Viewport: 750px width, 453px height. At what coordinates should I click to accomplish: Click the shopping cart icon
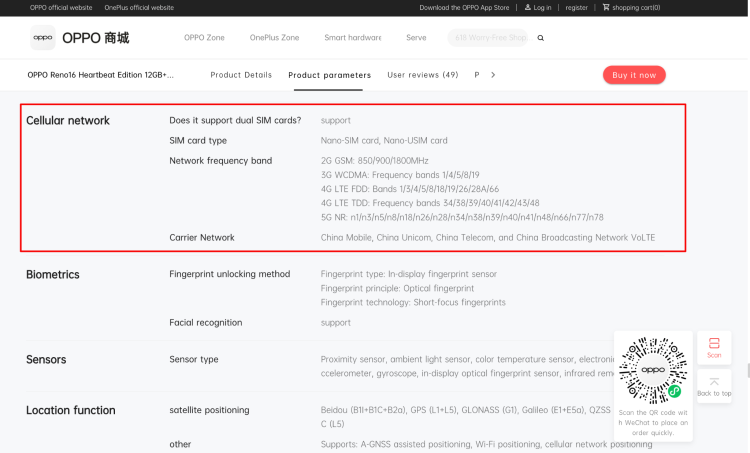[606, 7]
